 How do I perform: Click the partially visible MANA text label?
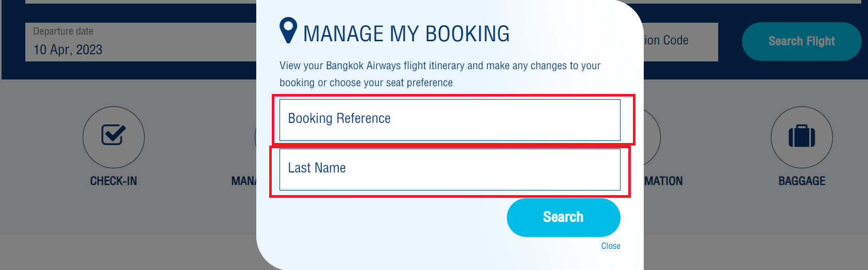coord(244,181)
